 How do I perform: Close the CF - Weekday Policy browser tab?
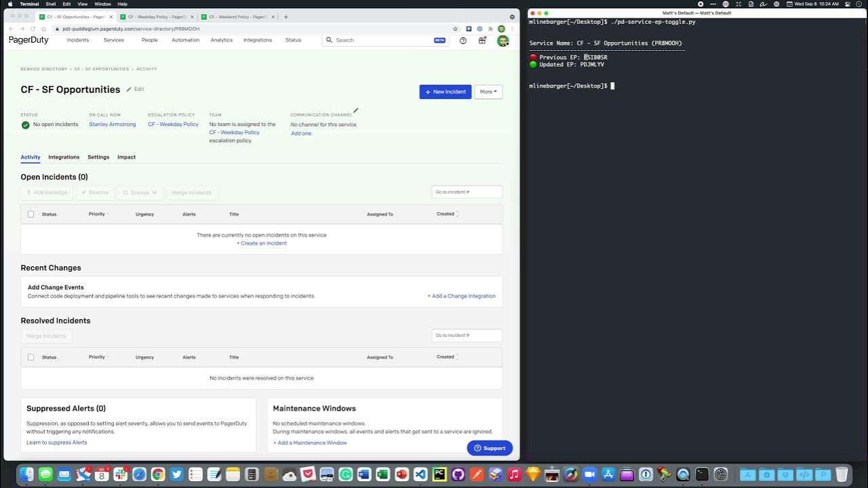(192, 17)
